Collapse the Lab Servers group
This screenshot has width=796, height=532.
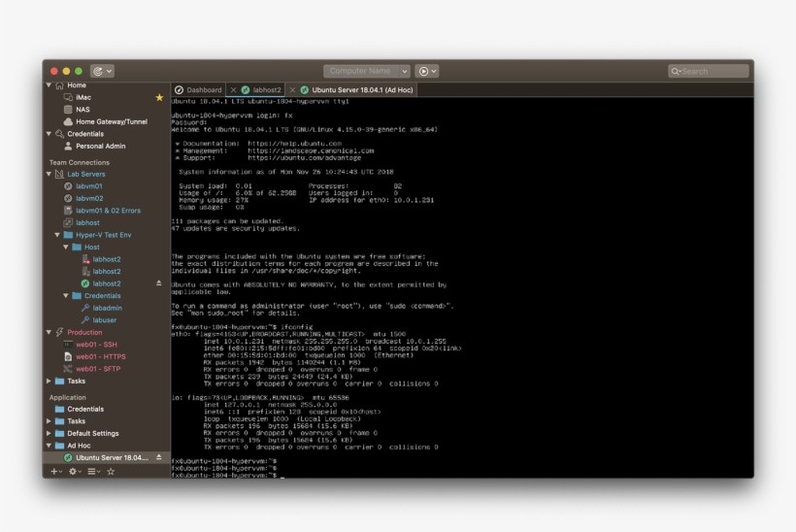coord(49,174)
